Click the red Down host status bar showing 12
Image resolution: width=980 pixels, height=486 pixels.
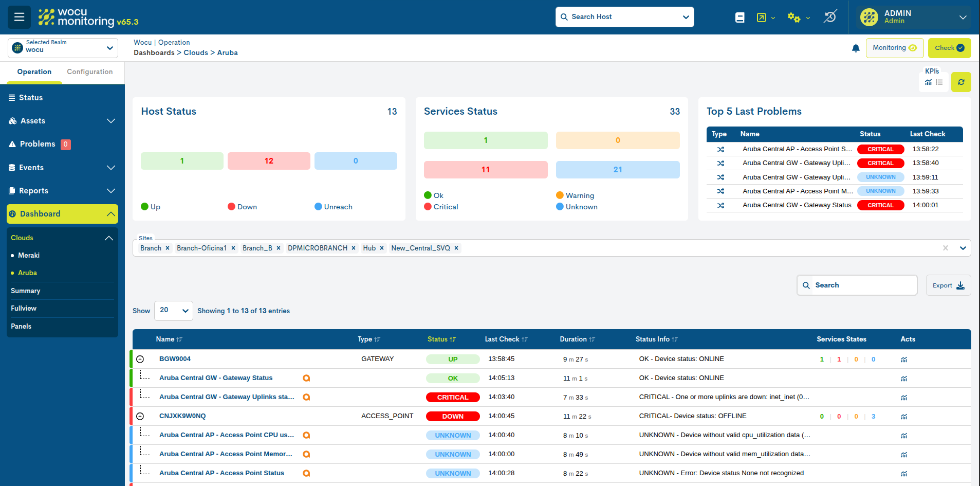pyautogui.click(x=269, y=161)
